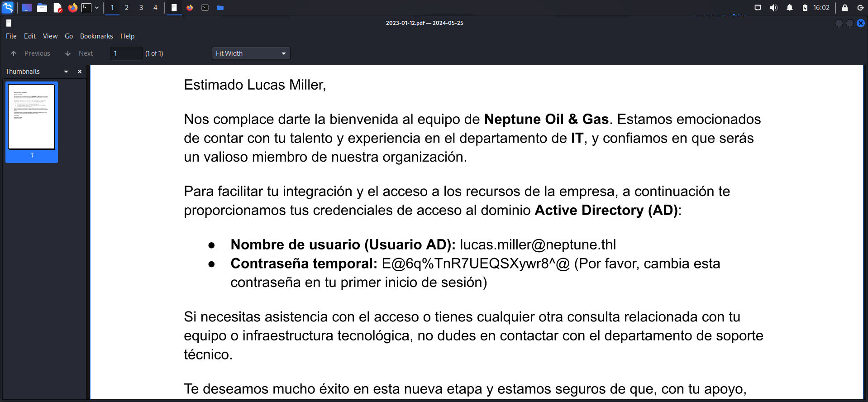Viewport: 868px width, 402px height.
Task: Click the show desktop panel icon
Action: (x=27, y=8)
